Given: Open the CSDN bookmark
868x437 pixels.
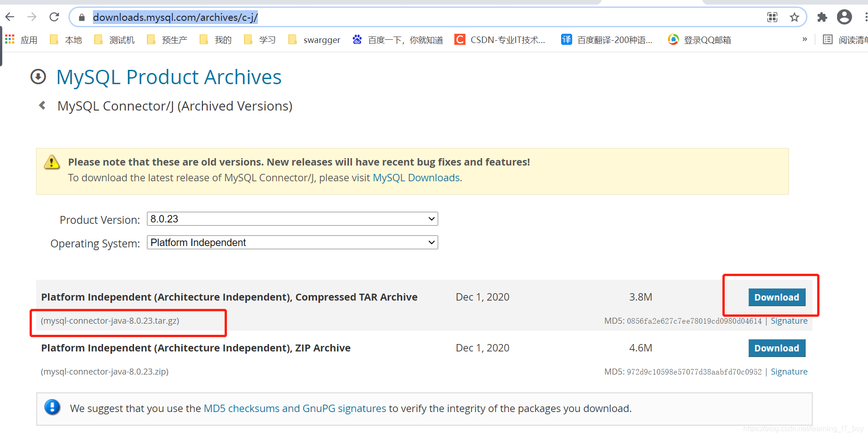Looking at the screenshot, I should 500,40.
